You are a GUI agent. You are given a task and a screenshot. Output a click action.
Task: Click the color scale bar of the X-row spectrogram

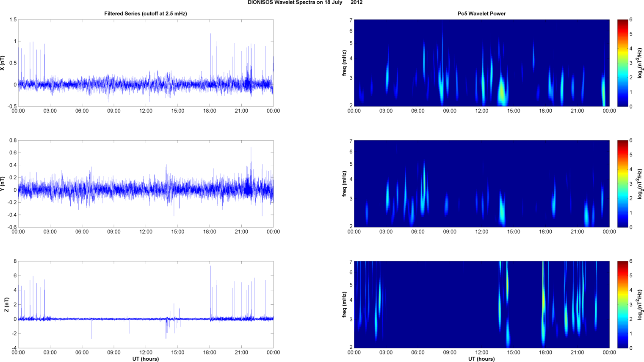pyautogui.click(x=622, y=63)
